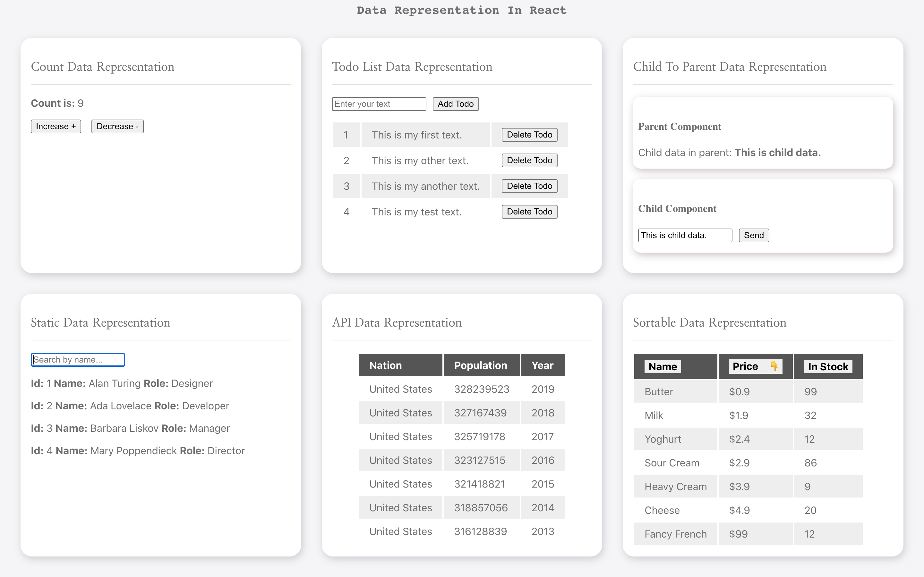924x577 pixels.
Task: Select the Butter row in the sortable table
Action: (x=676, y=391)
